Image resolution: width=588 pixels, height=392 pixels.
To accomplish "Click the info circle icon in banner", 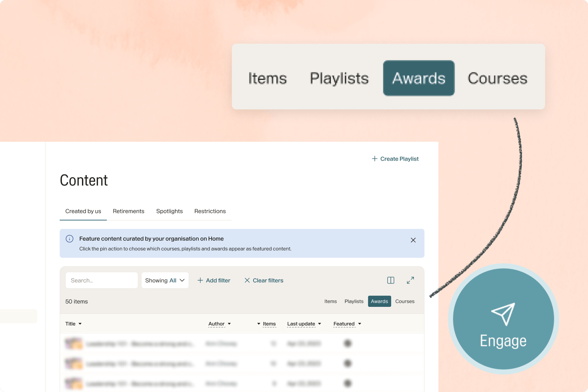I will tap(70, 239).
